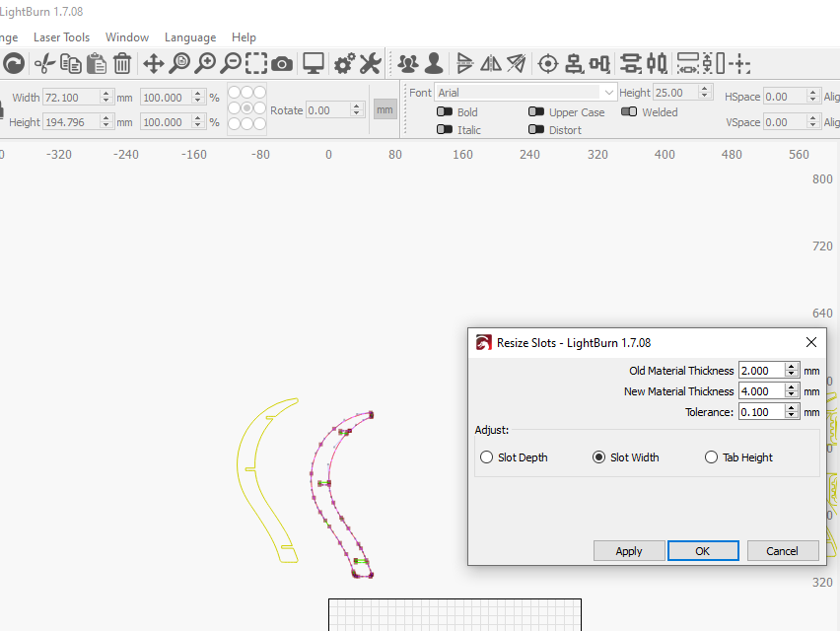The height and width of the screenshot is (631, 840).
Task: Increase Tolerance value with stepper
Action: click(792, 408)
